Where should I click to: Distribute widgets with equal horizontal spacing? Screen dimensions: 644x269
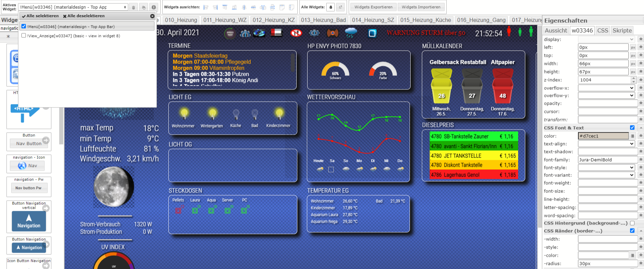click(x=263, y=7)
